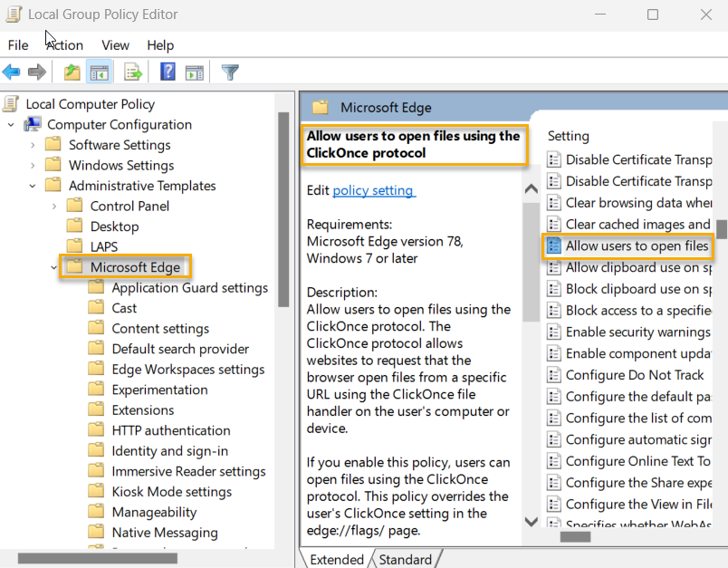
Task: Open the Action menu
Action: (x=63, y=44)
